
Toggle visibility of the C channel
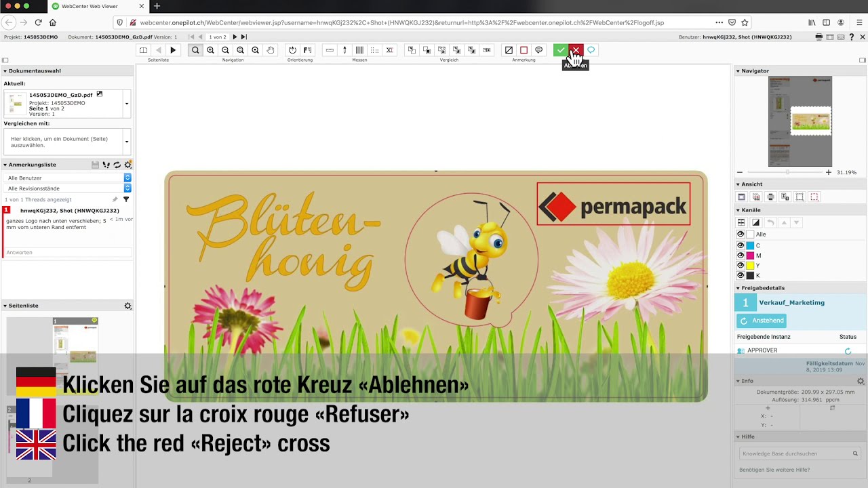[x=741, y=245]
